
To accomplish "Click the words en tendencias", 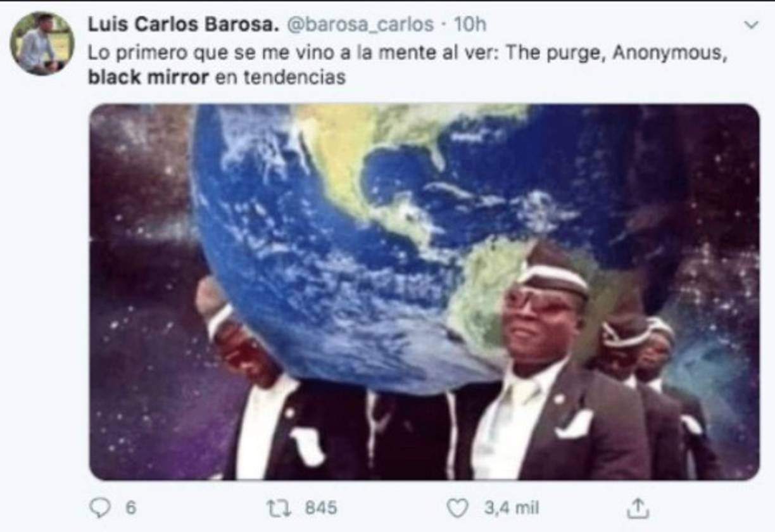I will [x=280, y=77].
